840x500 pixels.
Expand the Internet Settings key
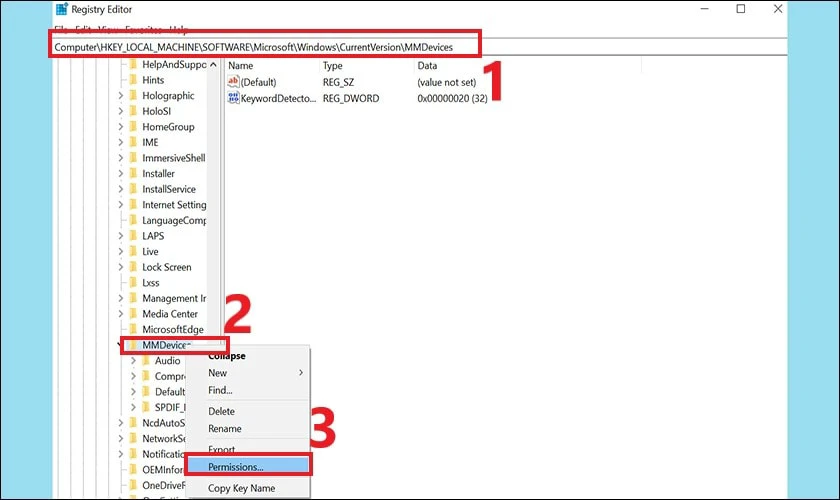click(x=121, y=204)
